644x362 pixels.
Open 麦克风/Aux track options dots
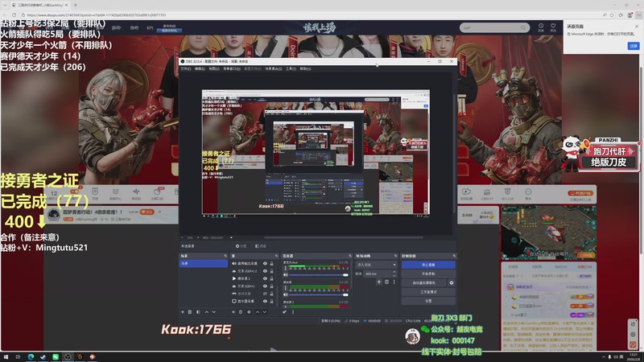pyautogui.click(x=286, y=268)
